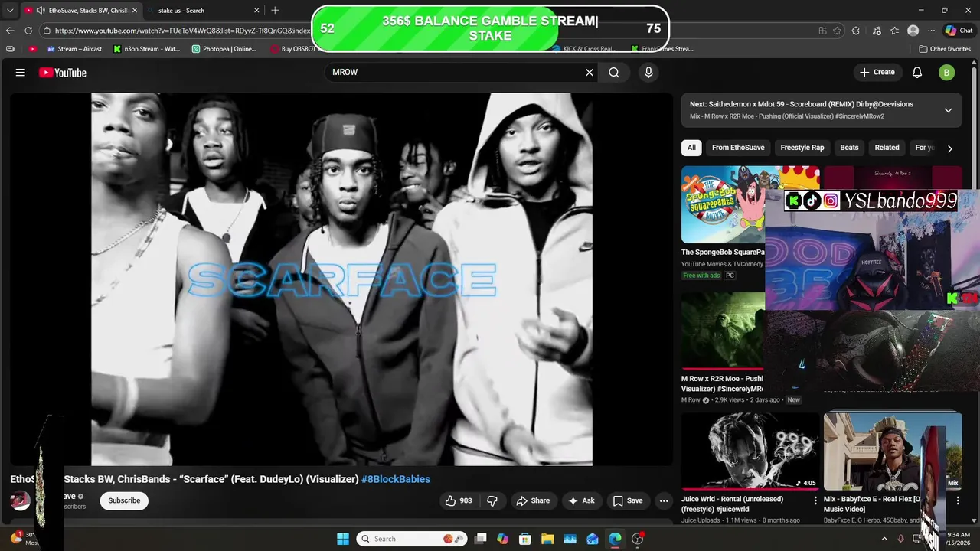980x551 pixels.
Task: Open the Stream – Aircast bookmark
Action: tap(74, 49)
